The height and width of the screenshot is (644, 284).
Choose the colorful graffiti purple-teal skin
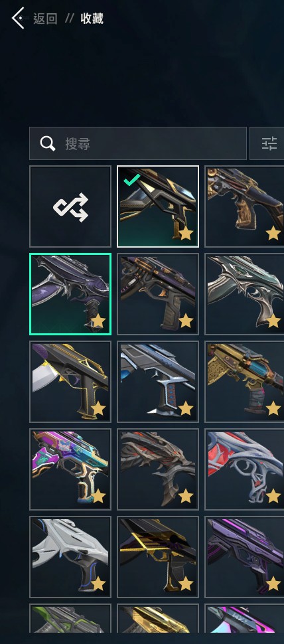coord(70,469)
